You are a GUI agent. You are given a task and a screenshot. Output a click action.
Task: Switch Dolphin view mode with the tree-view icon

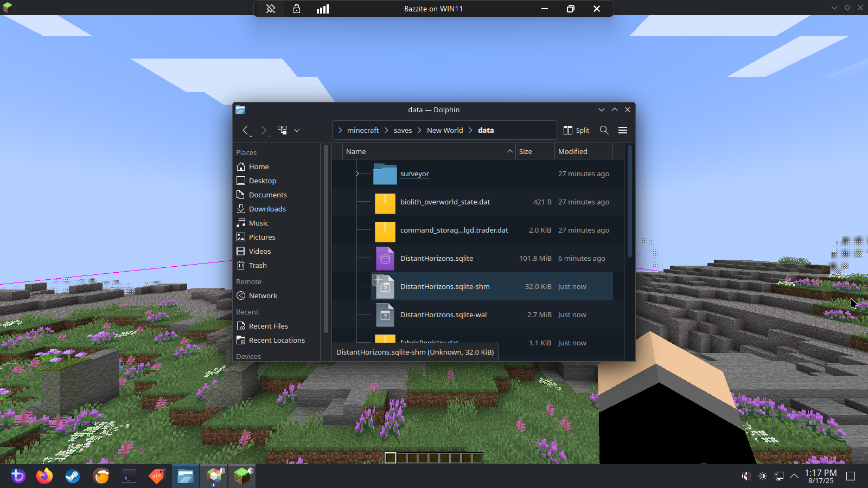pos(282,130)
